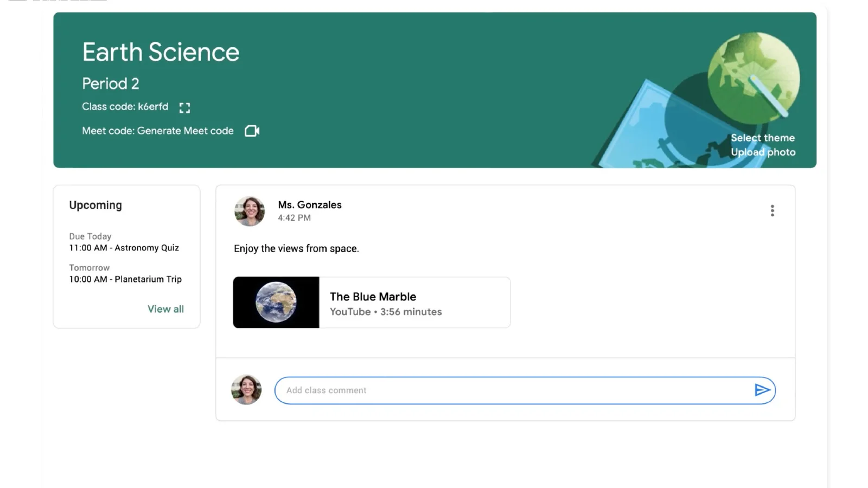Click Ms. Gonzales' avatar on the post
The width and height of the screenshot is (868, 488).
[x=250, y=211]
